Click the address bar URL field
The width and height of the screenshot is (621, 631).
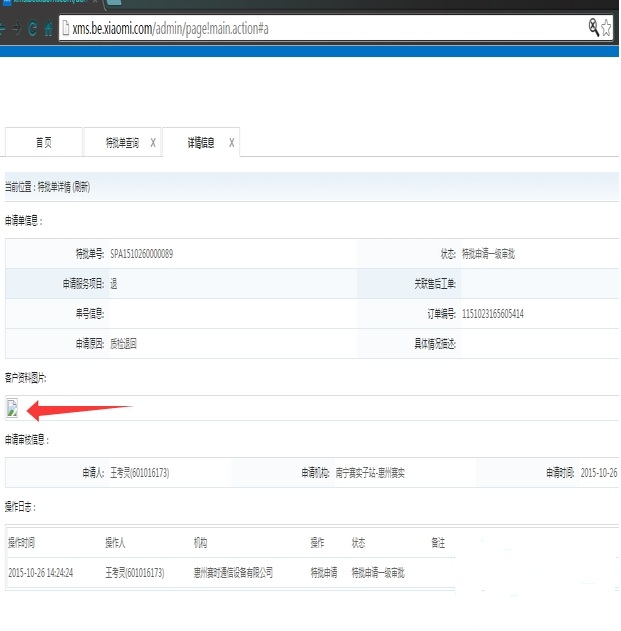point(320,28)
